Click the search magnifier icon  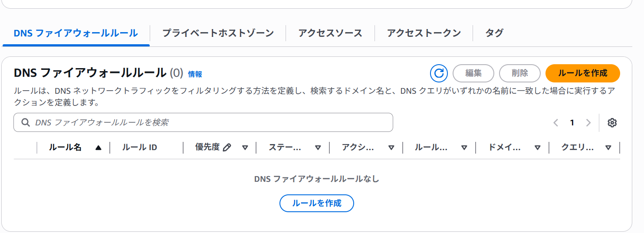click(26, 123)
